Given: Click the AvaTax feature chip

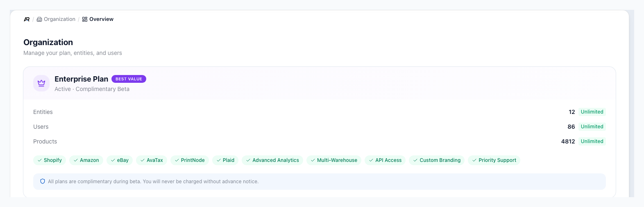Looking at the screenshot, I should (x=152, y=160).
